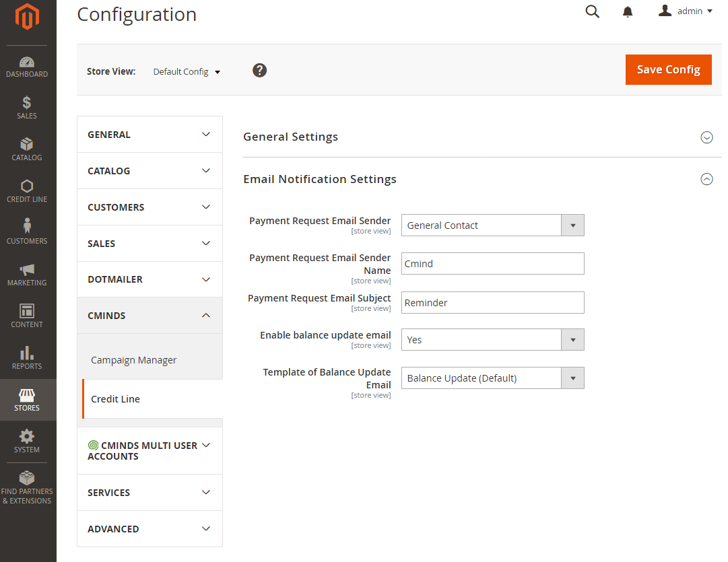
Task: Expand the Customers configuration tab
Action: (x=150, y=207)
